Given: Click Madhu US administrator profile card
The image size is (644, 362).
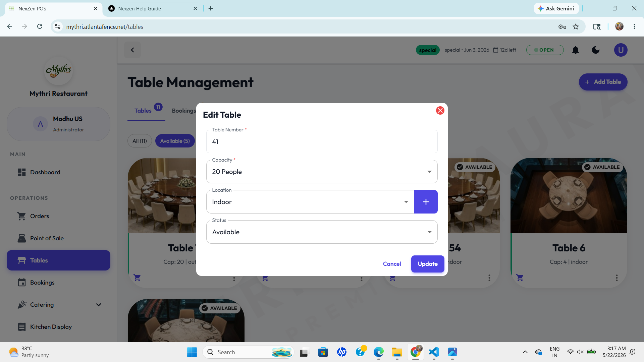Looking at the screenshot, I should click(58, 124).
